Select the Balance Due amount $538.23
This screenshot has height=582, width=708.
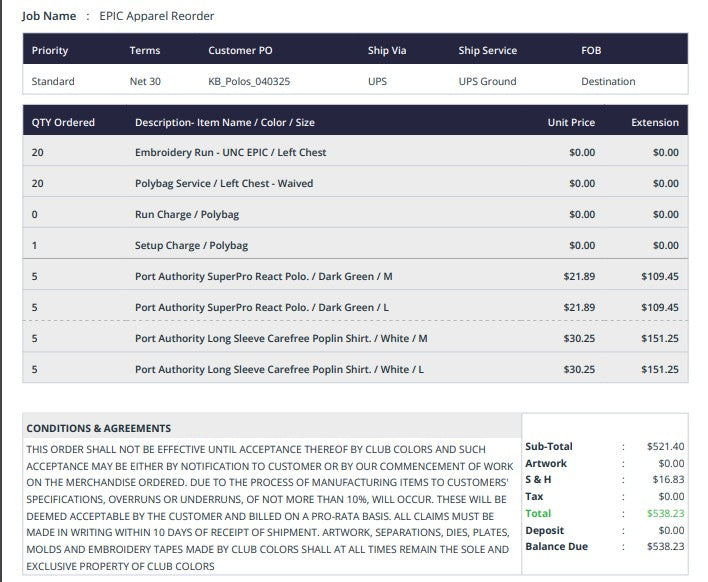point(666,546)
